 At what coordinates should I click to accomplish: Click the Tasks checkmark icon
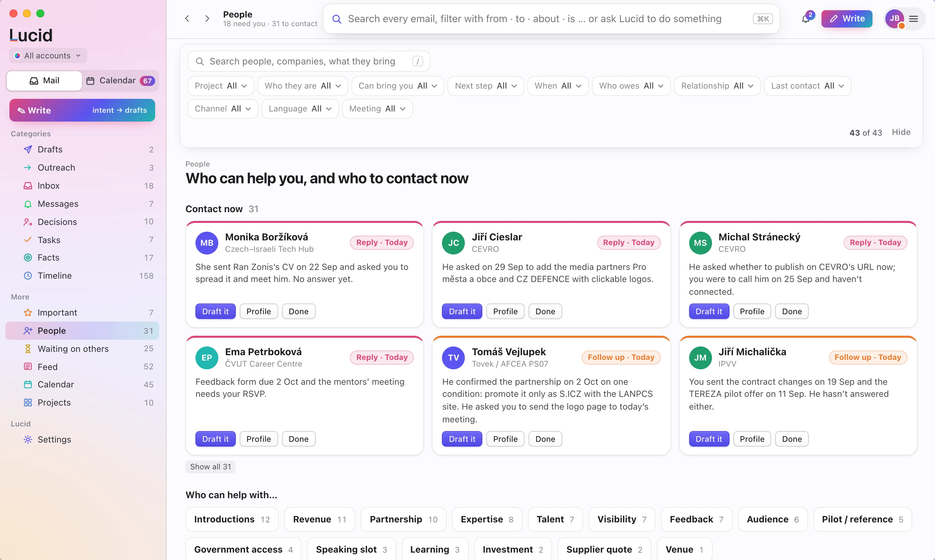coord(28,240)
